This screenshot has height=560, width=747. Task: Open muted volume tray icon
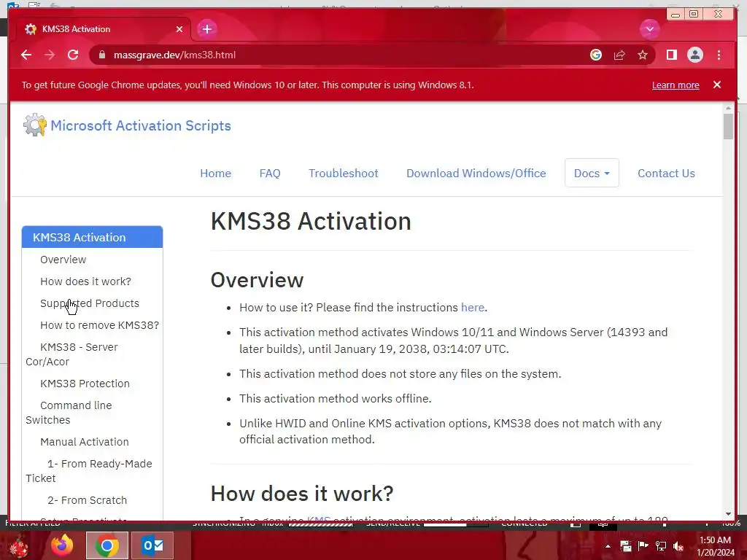678,546
